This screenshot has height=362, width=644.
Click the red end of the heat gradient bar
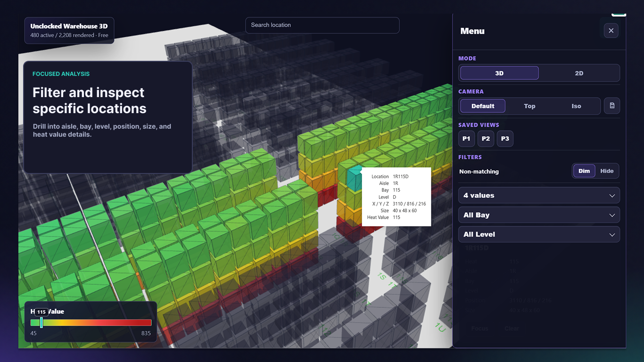pyautogui.click(x=147, y=323)
